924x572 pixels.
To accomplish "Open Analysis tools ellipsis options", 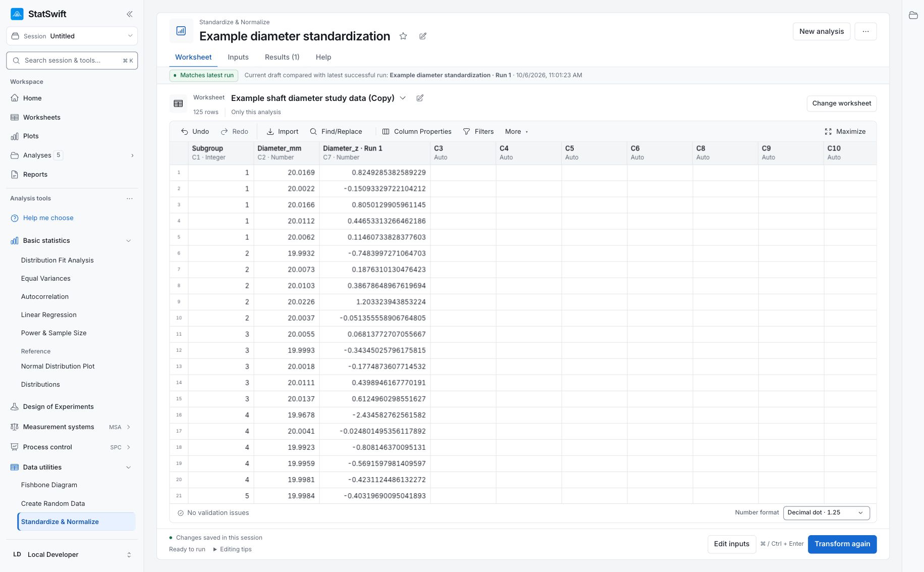I will (x=130, y=198).
